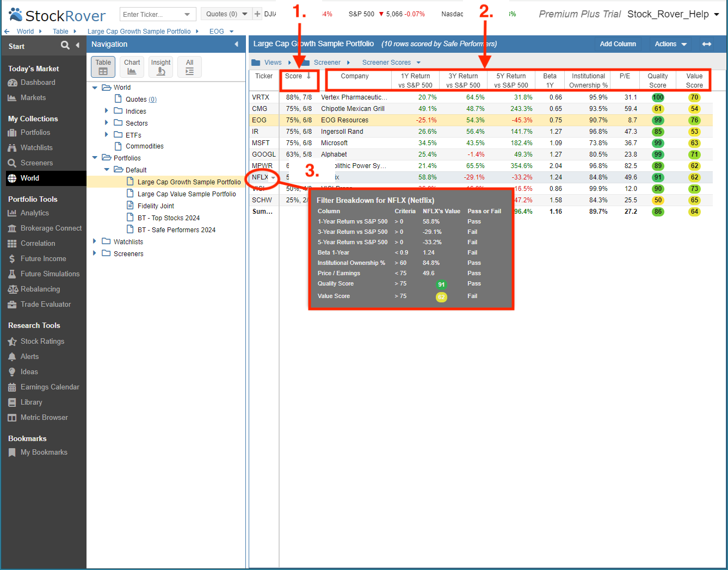Sort by the Beta 1Y column header

pyautogui.click(x=550, y=80)
